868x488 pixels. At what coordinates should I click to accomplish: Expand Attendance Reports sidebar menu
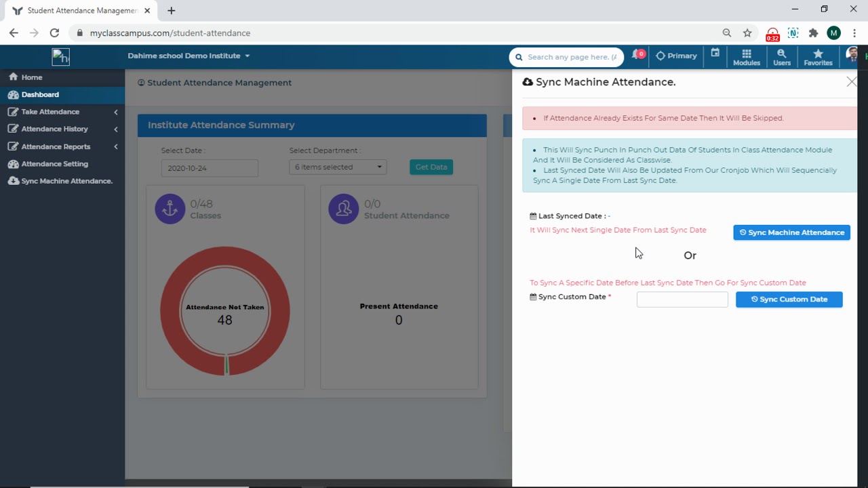pyautogui.click(x=62, y=146)
